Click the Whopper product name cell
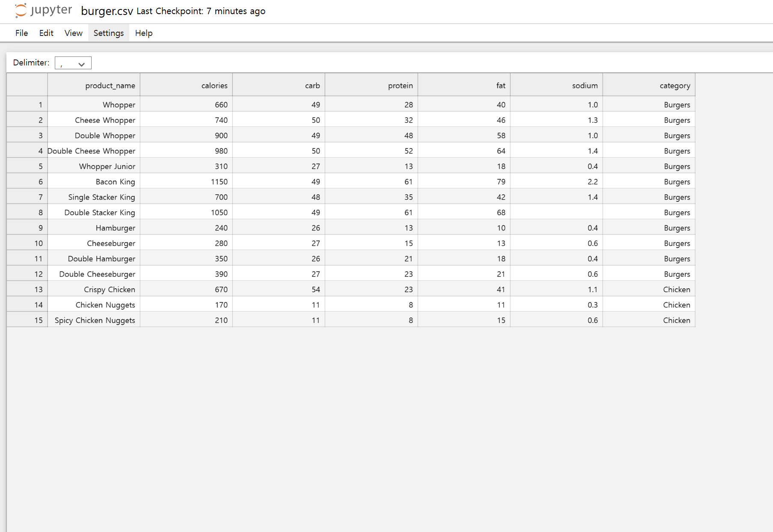The width and height of the screenshot is (773, 532). coord(94,104)
